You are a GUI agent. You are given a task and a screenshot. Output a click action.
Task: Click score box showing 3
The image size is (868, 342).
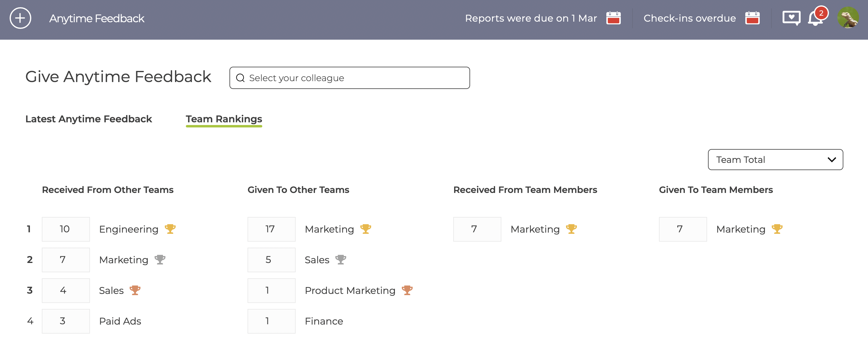(66, 321)
